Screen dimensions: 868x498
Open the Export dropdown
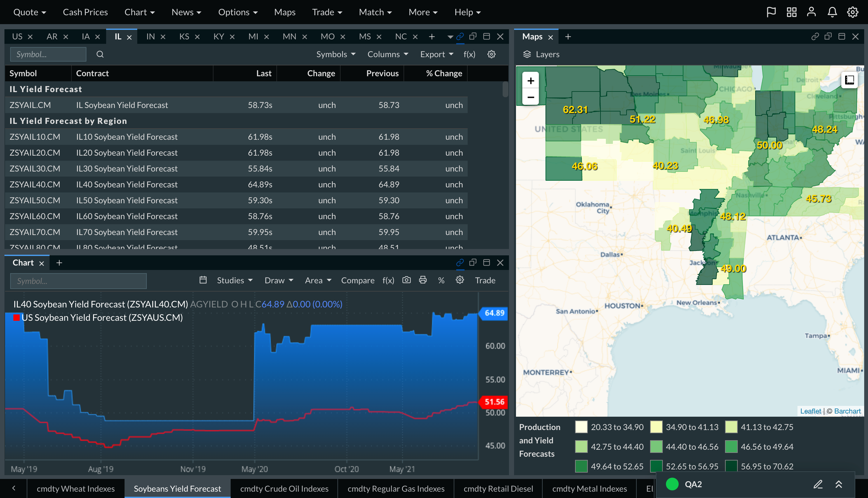coord(437,54)
